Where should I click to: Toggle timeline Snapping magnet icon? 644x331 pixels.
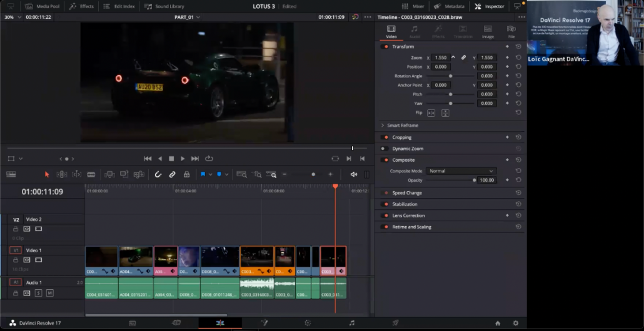[158, 174]
